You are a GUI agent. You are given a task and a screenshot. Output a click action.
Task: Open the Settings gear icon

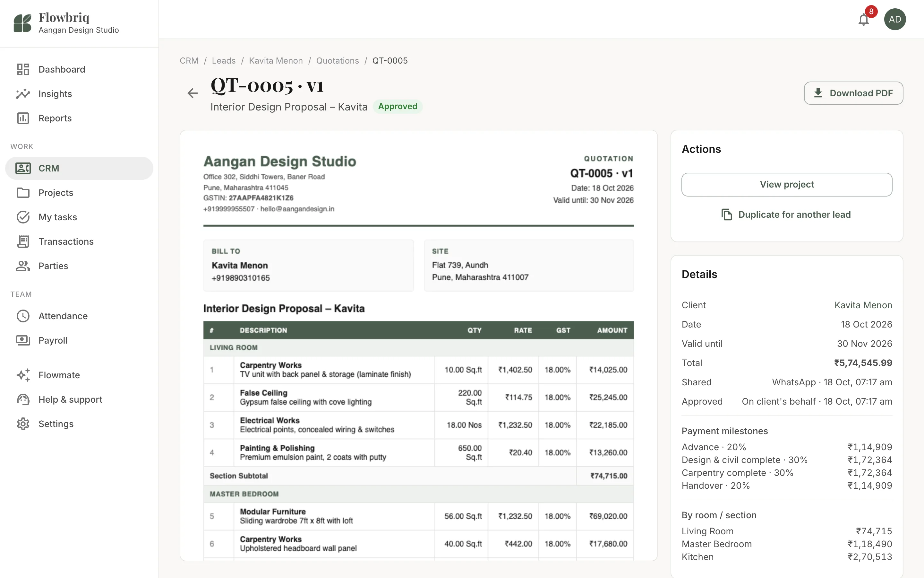[23, 424]
